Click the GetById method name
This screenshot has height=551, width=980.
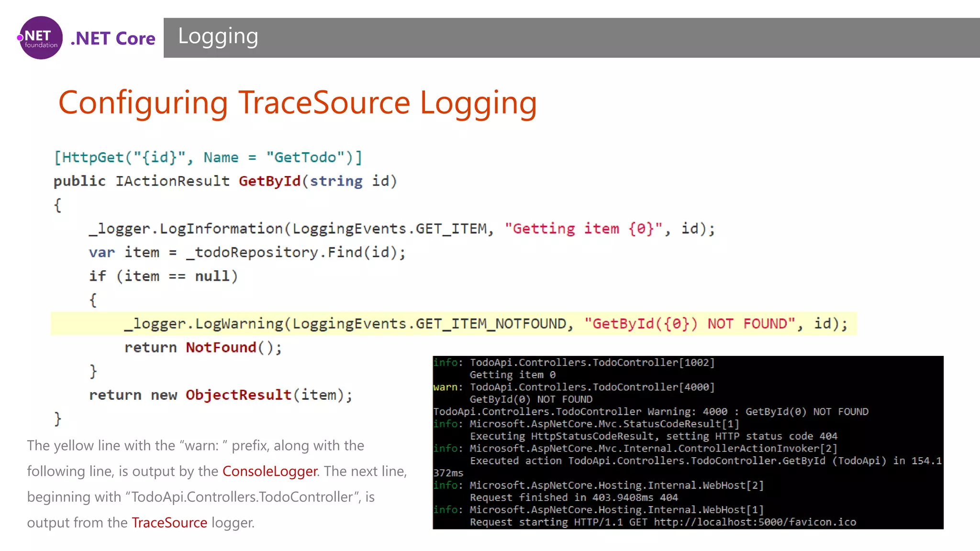(269, 181)
